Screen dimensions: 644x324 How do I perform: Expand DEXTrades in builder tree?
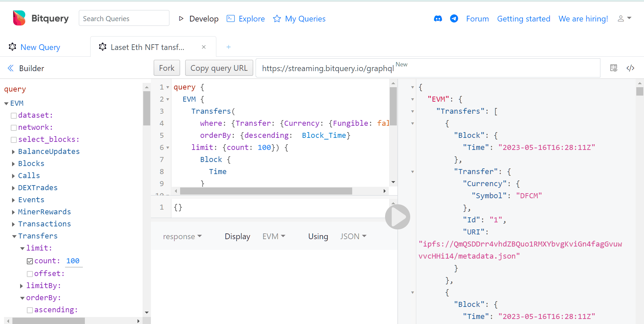pyautogui.click(x=13, y=188)
